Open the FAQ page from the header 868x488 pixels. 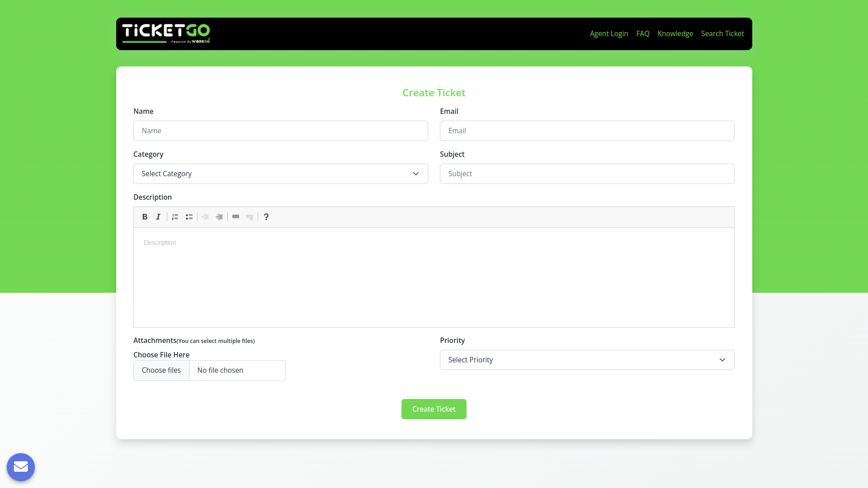pos(642,34)
